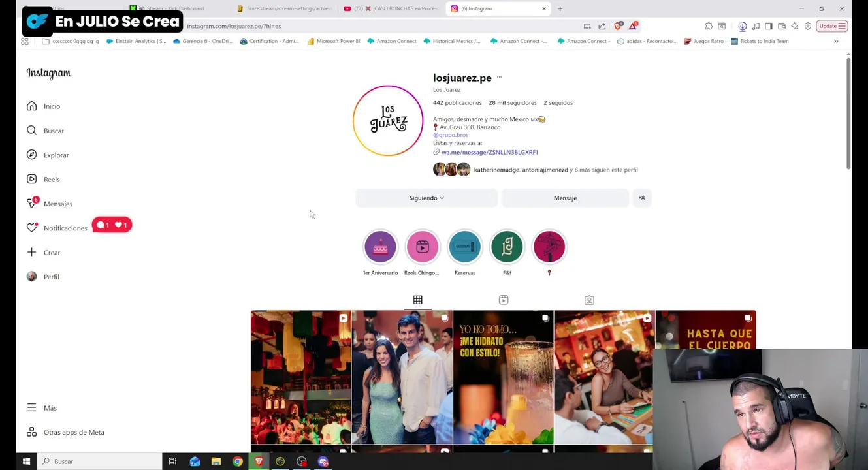View 28 mil seguidores list
Viewport: 868px width, 470px height.
513,102
